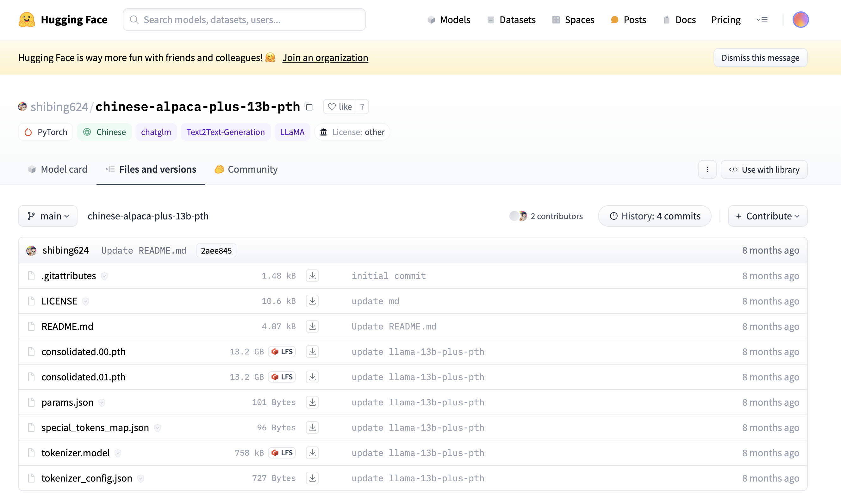The height and width of the screenshot is (504, 841).
Task: Download consolidated.01.pth file
Action: coord(312,377)
